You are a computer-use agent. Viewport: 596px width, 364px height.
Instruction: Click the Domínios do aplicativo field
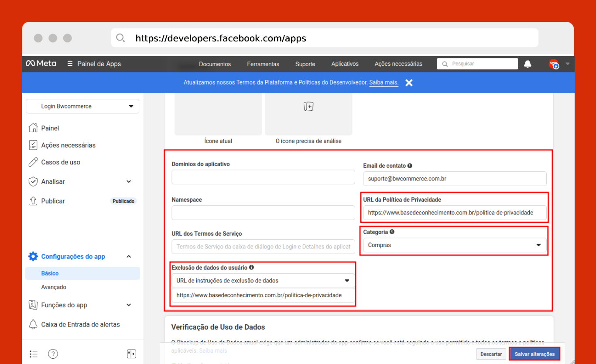[x=263, y=177]
